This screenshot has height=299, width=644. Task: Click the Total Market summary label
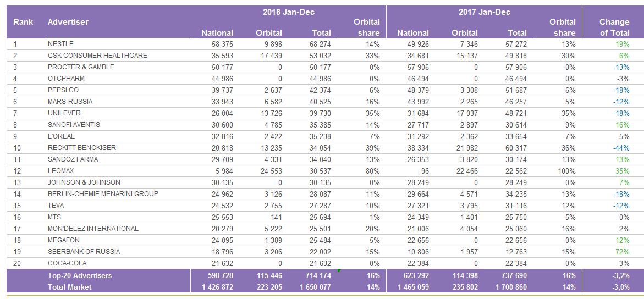tap(69, 287)
